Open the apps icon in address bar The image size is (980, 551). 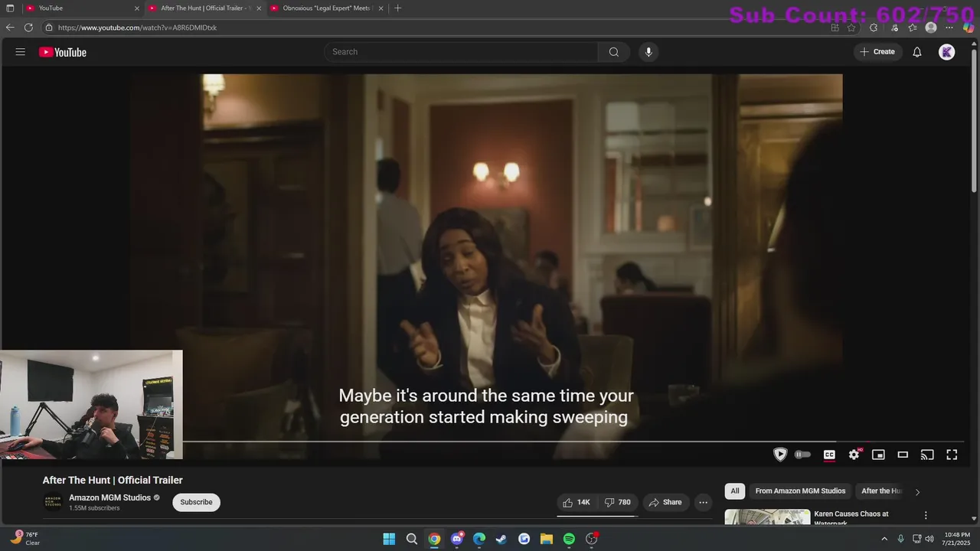(835, 28)
